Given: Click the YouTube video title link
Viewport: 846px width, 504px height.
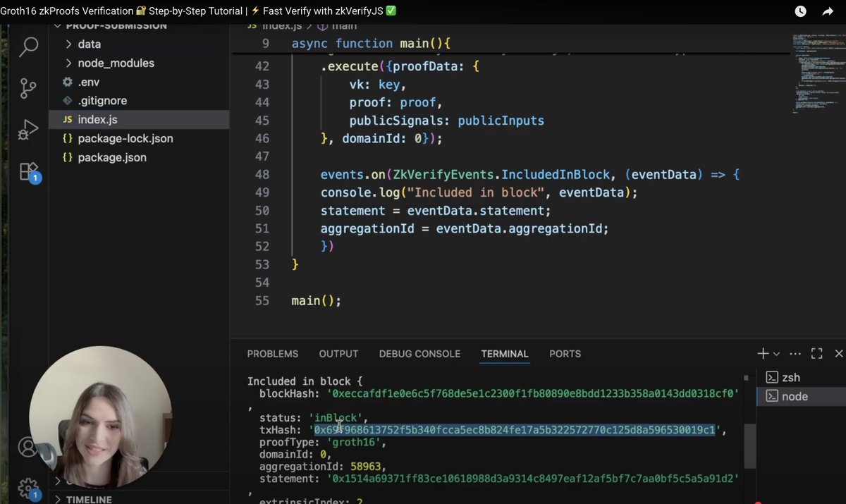Looking at the screenshot, I should pyautogui.click(x=198, y=11).
